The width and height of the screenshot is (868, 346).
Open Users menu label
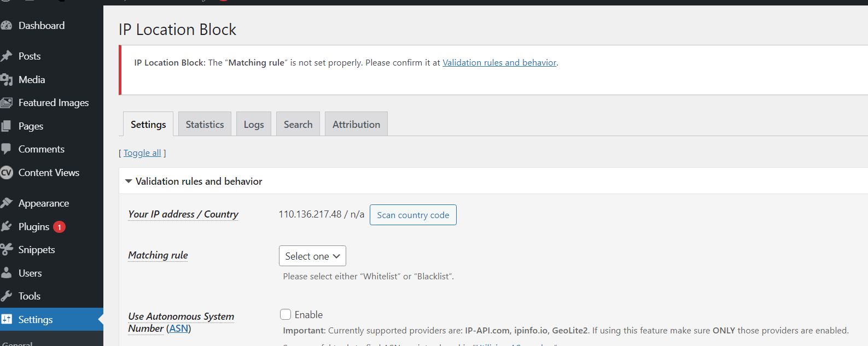coord(30,273)
